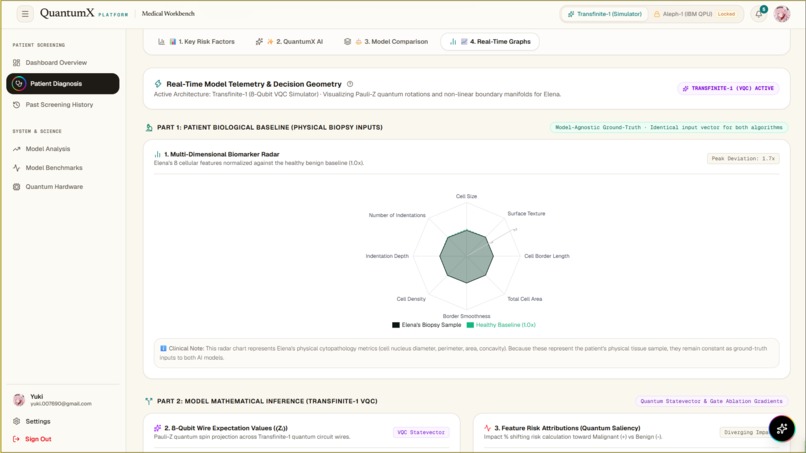This screenshot has width=806, height=453.
Task: Click the Border Smoothness axis label
Action: coord(466,316)
